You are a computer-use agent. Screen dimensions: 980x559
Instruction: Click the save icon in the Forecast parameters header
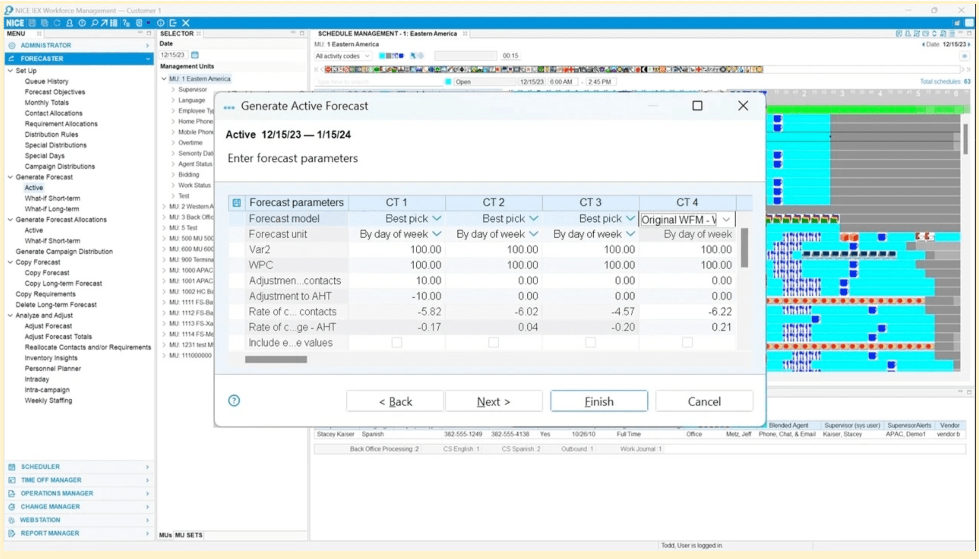click(x=237, y=202)
